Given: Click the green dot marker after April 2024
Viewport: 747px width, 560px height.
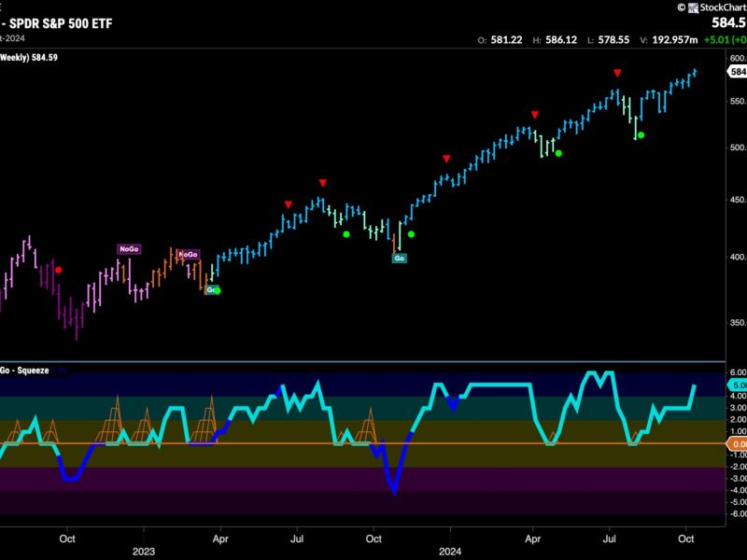Looking at the screenshot, I should [x=558, y=153].
